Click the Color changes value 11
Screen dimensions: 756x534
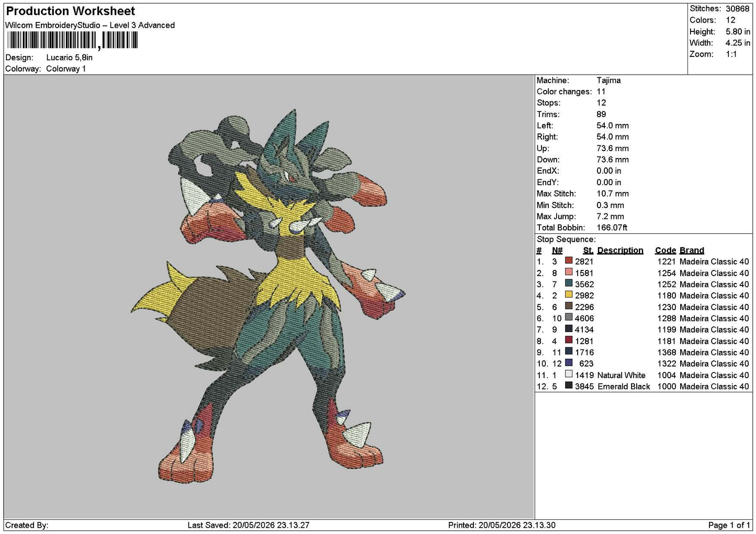coord(601,92)
